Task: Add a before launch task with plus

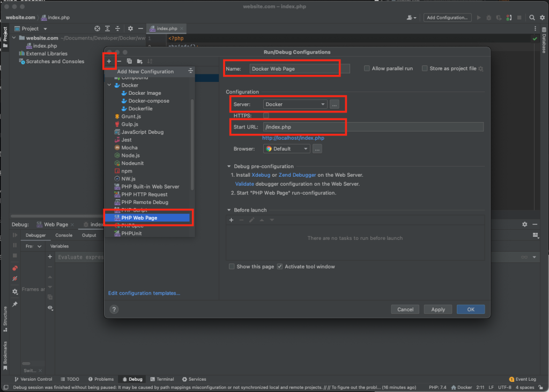Action: pyautogui.click(x=231, y=220)
